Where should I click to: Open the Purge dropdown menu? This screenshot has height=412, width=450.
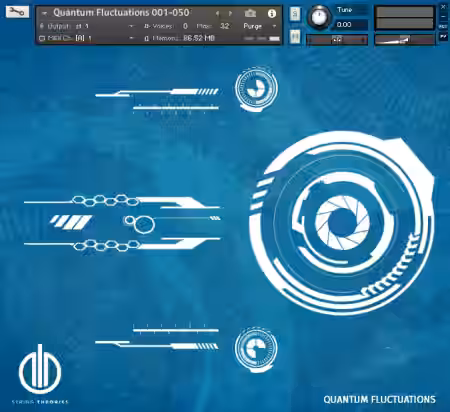click(x=260, y=26)
